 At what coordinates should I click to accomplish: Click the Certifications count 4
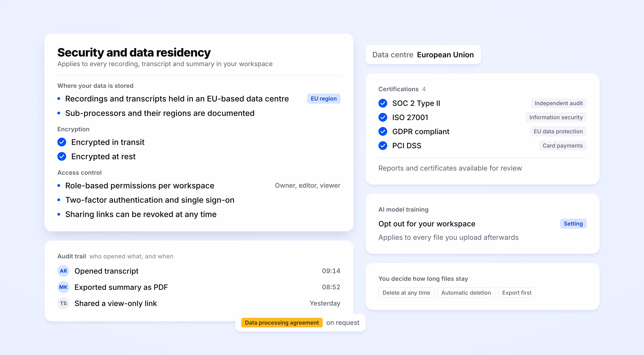(x=424, y=89)
